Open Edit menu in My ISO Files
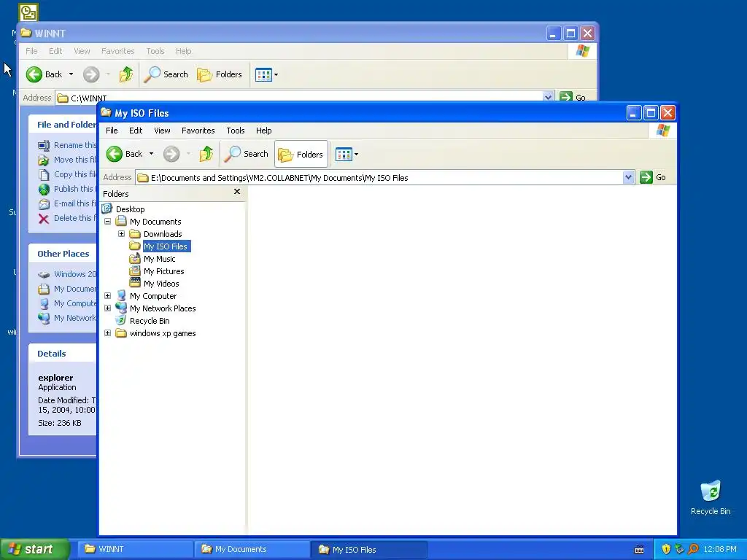This screenshot has height=560, width=747. point(135,131)
